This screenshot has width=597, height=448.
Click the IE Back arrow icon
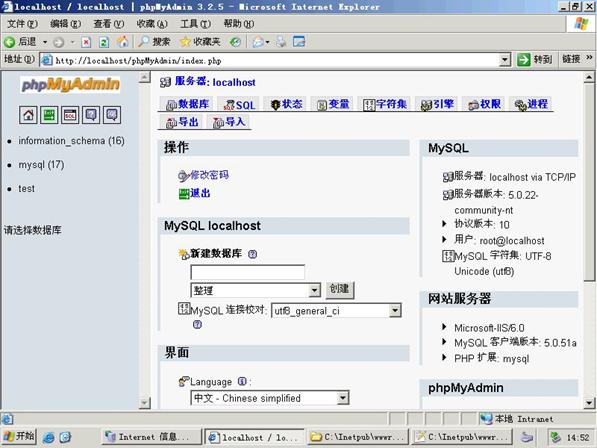point(10,42)
